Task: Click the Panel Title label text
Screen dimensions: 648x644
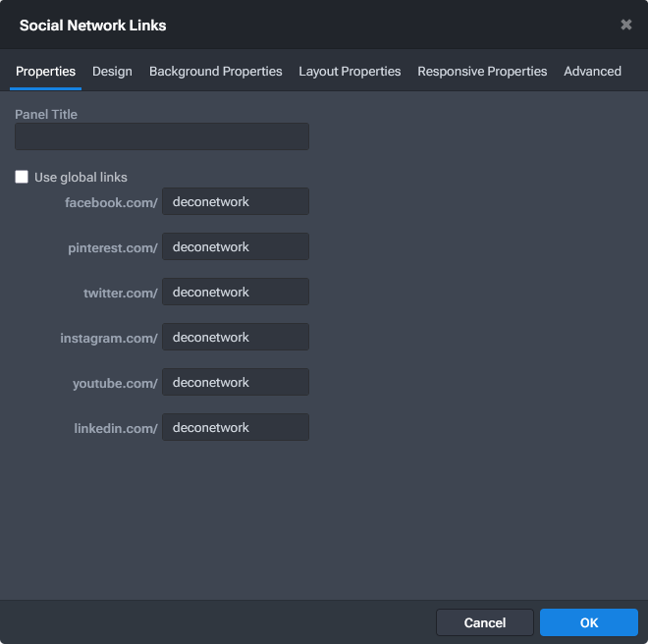Action: coord(46,115)
